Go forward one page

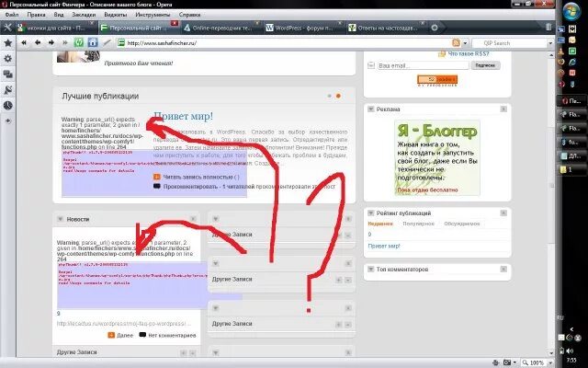51,43
